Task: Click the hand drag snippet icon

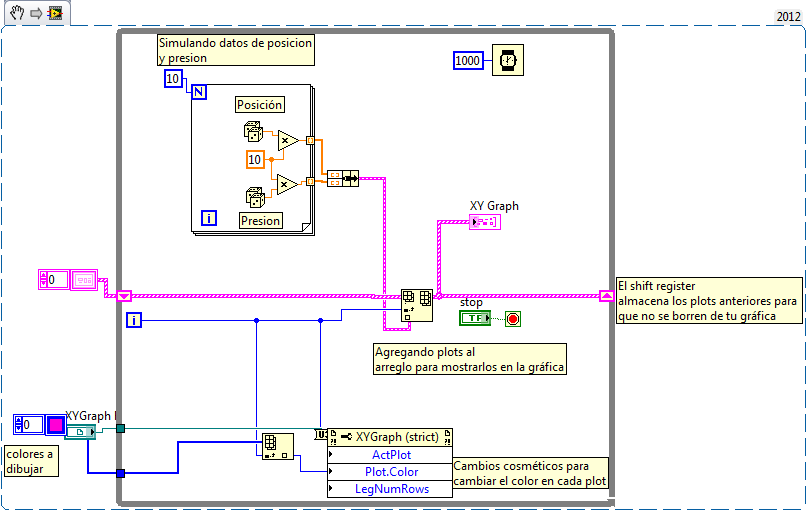Action: pos(17,12)
